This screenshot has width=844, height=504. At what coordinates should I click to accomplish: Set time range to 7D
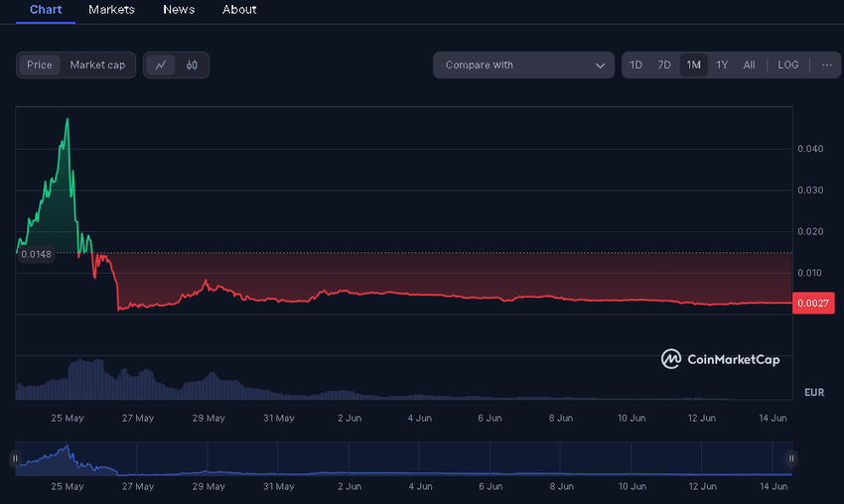[x=664, y=65]
